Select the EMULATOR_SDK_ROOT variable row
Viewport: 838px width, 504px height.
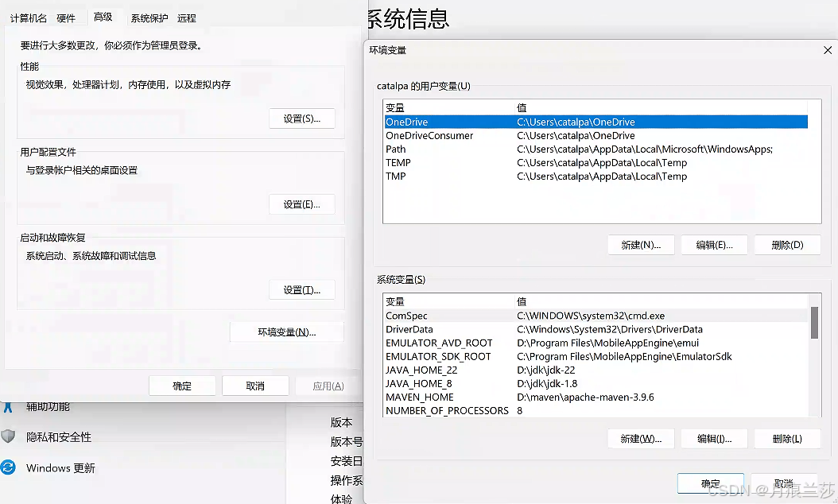point(596,356)
